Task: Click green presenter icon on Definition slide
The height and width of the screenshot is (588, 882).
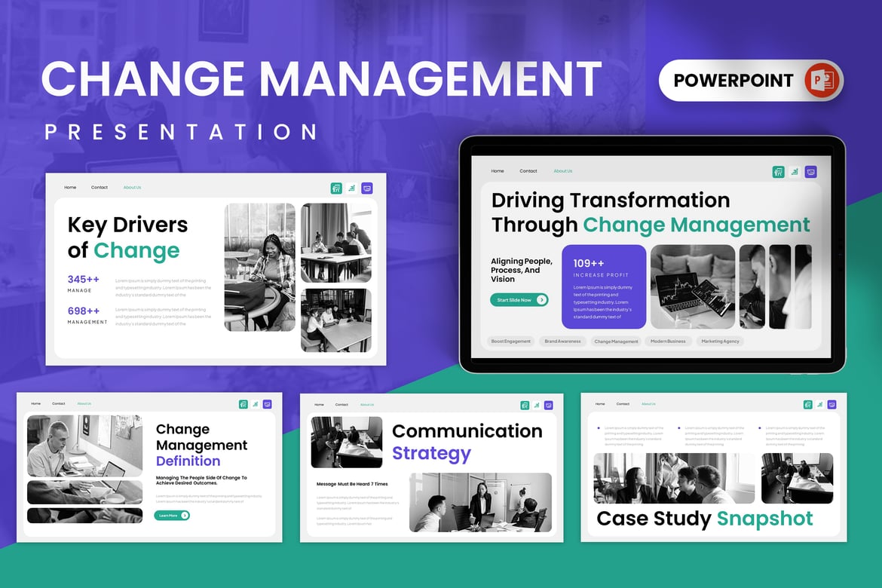Action: point(243,404)
